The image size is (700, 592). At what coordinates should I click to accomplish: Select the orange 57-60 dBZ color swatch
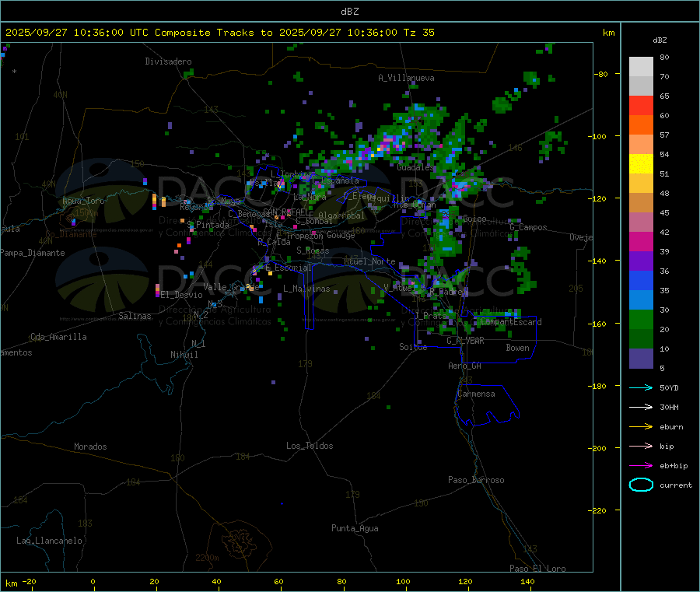coord(641,125)
